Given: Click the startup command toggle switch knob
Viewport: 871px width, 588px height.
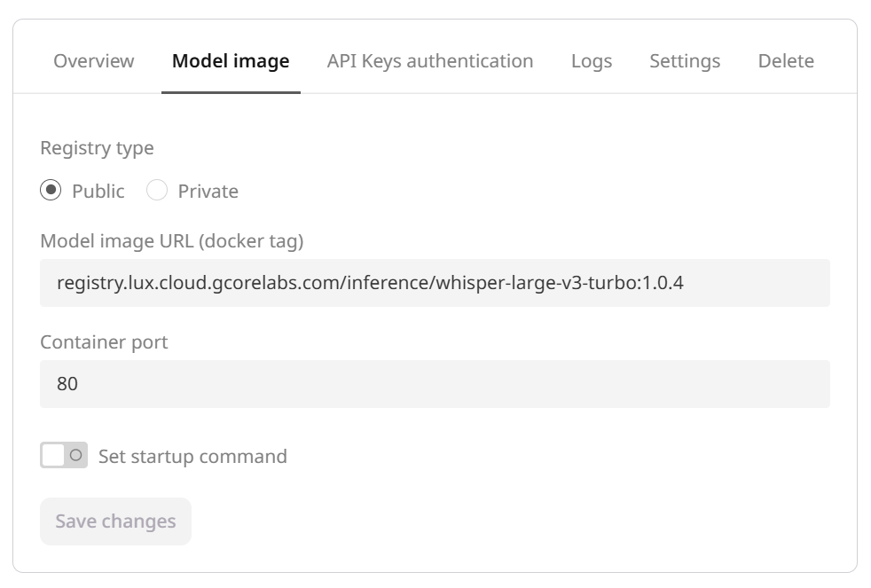Looking at the screenshot, I should pos(75,455).
